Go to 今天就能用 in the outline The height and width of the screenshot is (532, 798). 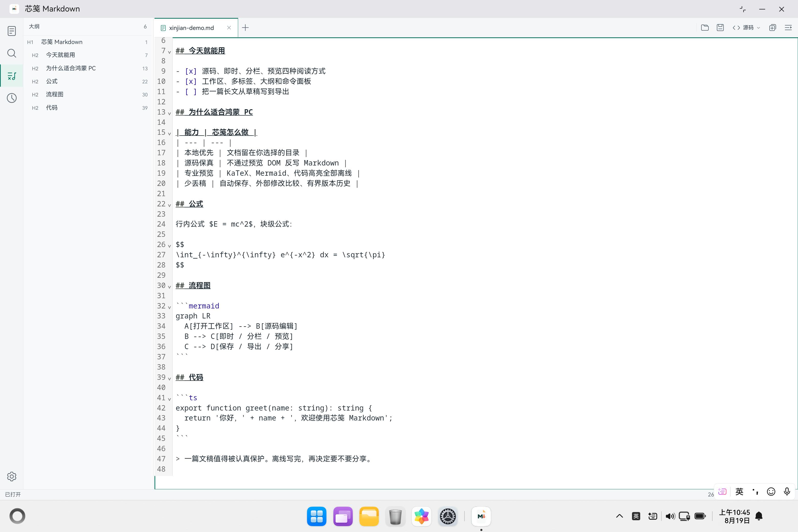[87, 55]
